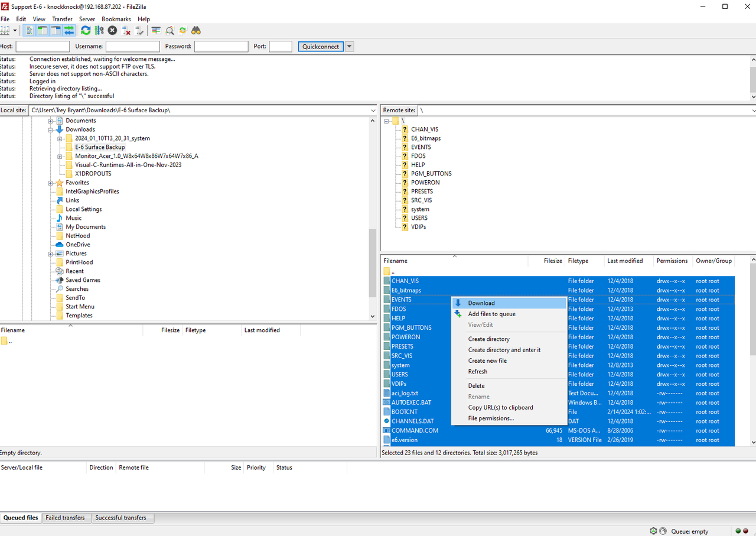Expand the Favorites tree node
This screenshot has height=536, width=756.
[x=51, y=183]
